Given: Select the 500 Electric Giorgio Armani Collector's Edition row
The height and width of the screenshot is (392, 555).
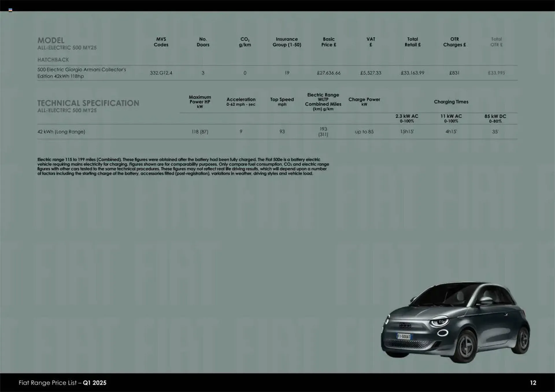Looking at the screenshot, I should [x=82, y=73].
